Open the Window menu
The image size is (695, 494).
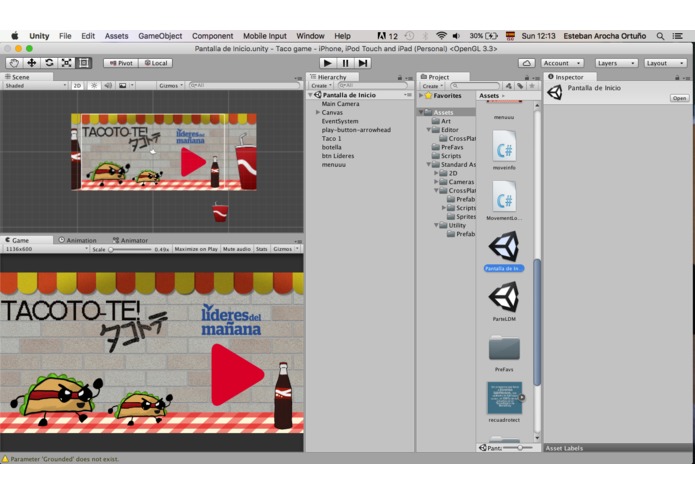click(x=310, y=36)
